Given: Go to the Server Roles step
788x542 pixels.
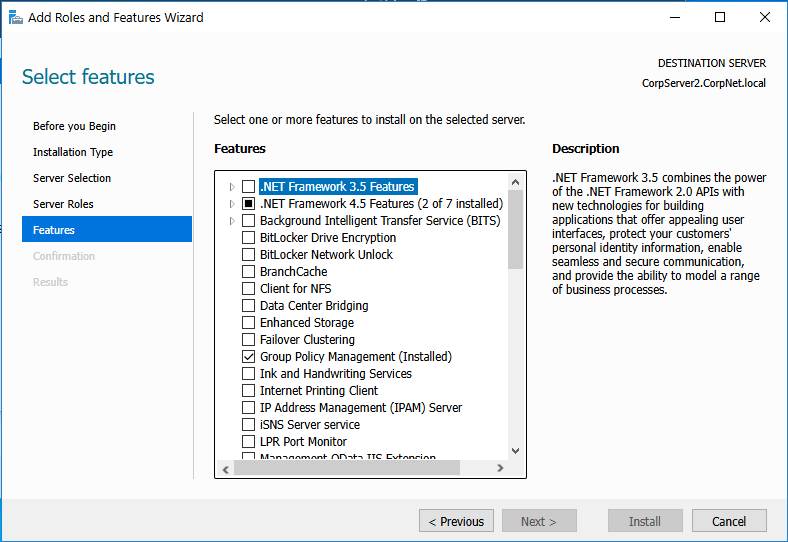Looking at the screenshot, I should point(63,204).
